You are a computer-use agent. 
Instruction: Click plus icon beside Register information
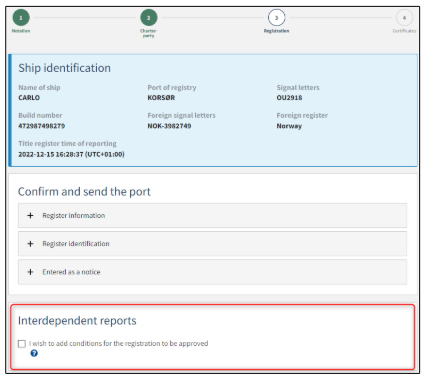click(30, 215)
